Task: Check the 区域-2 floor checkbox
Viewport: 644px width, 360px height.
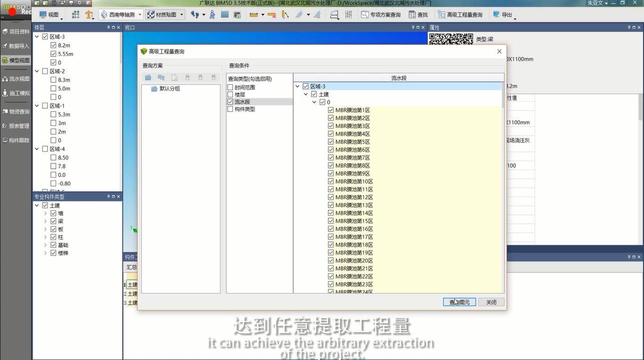Action: [45, 71]
